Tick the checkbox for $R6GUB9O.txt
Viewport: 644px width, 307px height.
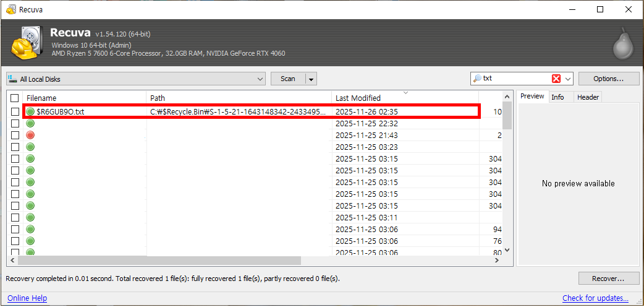click(x=15, y=112)
